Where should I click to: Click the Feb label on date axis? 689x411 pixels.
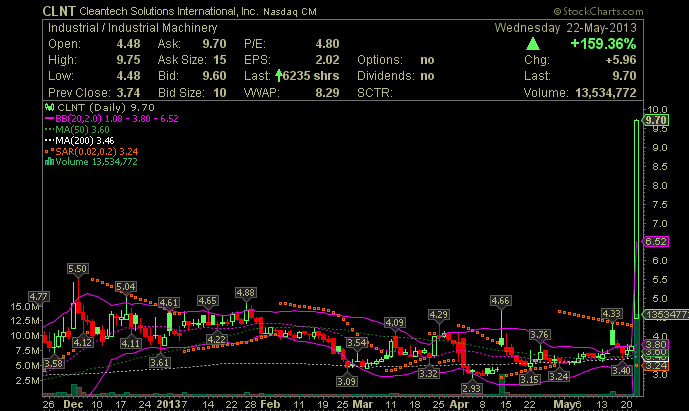[x=270, y=404]
